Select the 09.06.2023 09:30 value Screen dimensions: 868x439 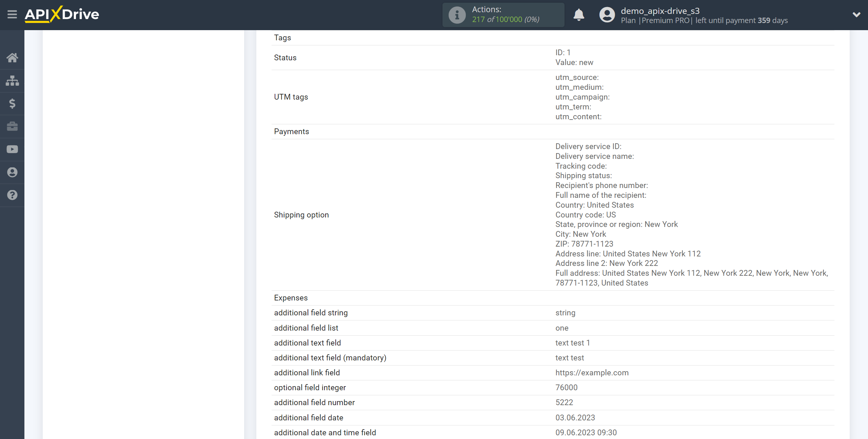[586, 433]
